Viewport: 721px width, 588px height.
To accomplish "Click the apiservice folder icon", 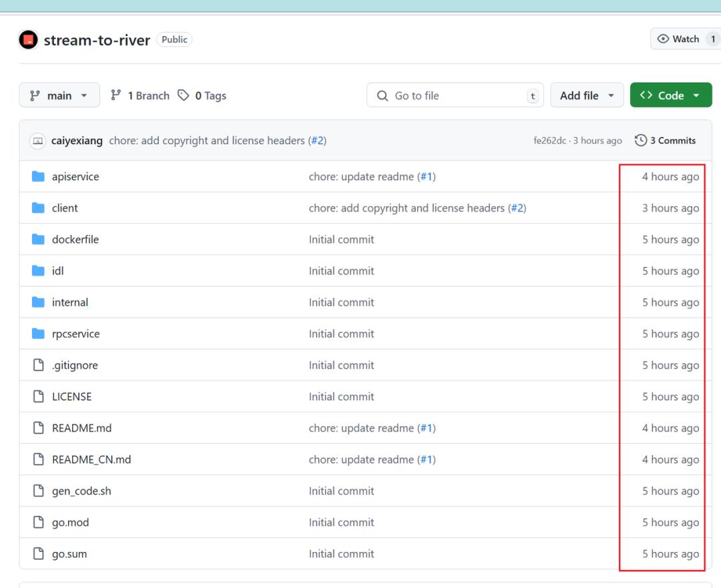I will (39, 177).
